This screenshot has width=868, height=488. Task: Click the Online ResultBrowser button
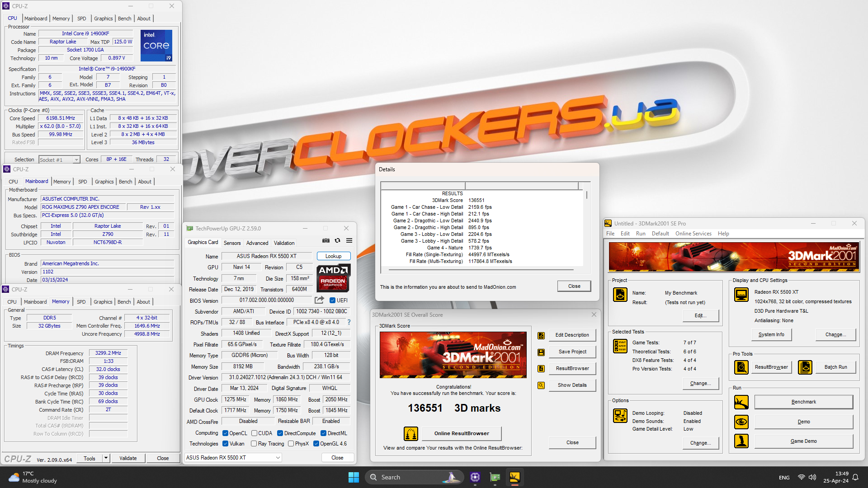(462, 434)
